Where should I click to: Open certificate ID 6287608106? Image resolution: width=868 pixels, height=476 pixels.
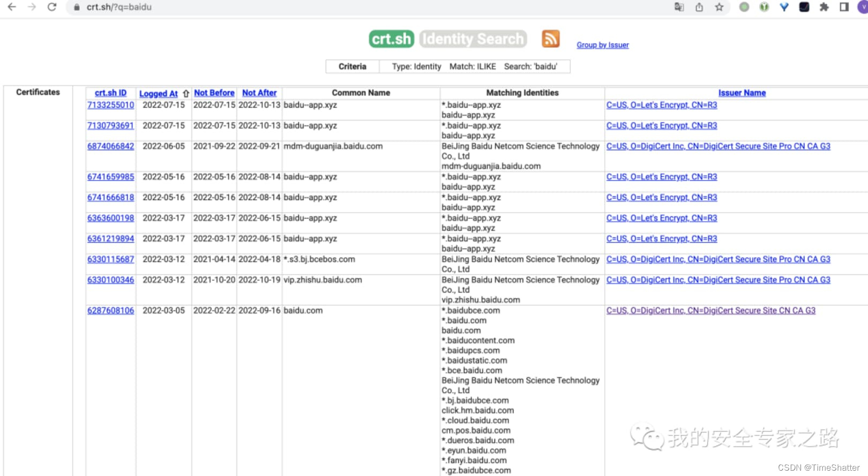click(110, 310)
